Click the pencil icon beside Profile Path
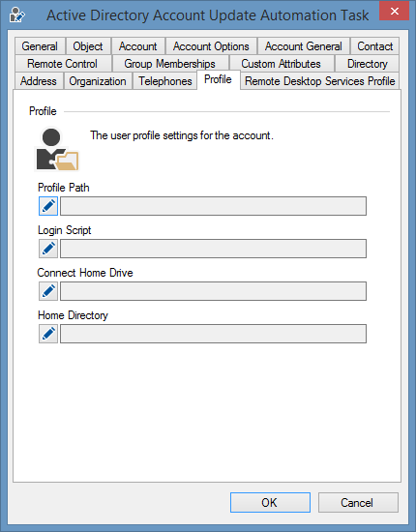This screenshot has width=416, height=532. (48, 206)
